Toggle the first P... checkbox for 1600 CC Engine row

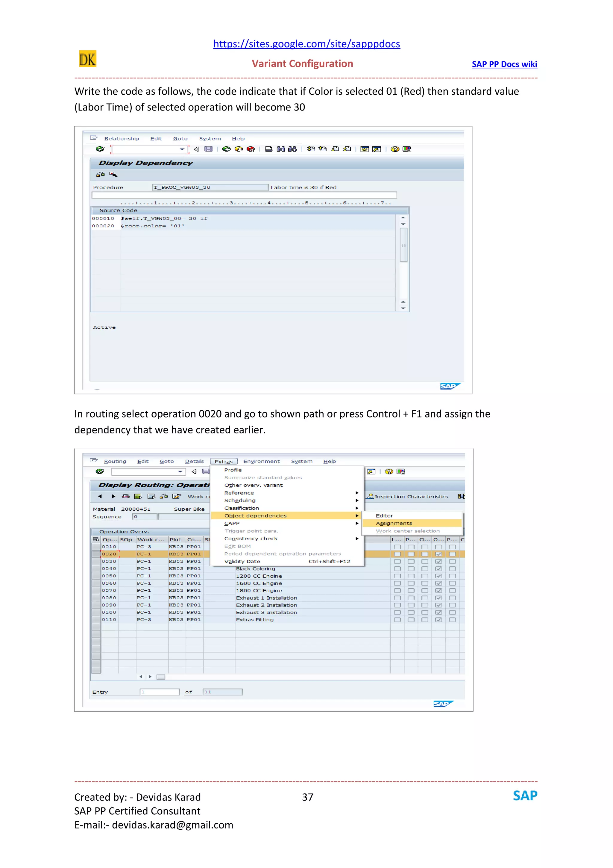point(411,583)
